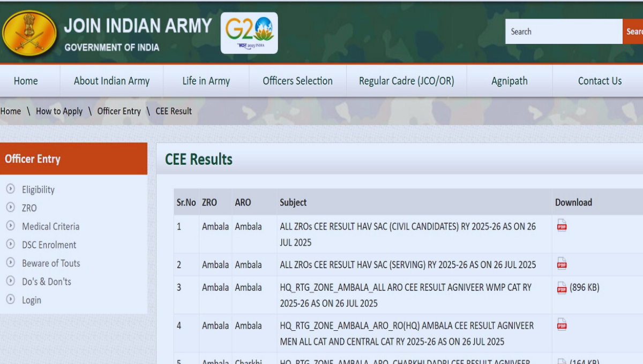Download PDF for HAV SAC Civil Candidates result
This screenshot has width=643, height=364.
(562, 225)
